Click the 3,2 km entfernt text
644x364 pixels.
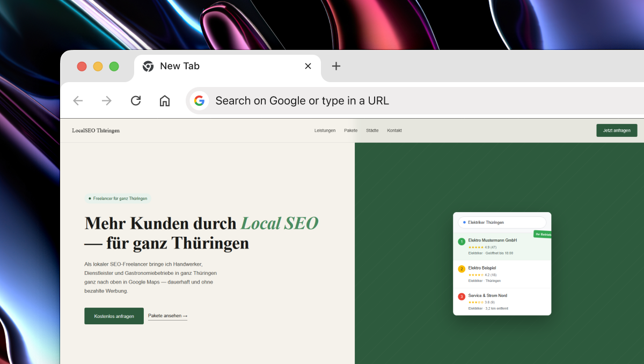[497, 309]
